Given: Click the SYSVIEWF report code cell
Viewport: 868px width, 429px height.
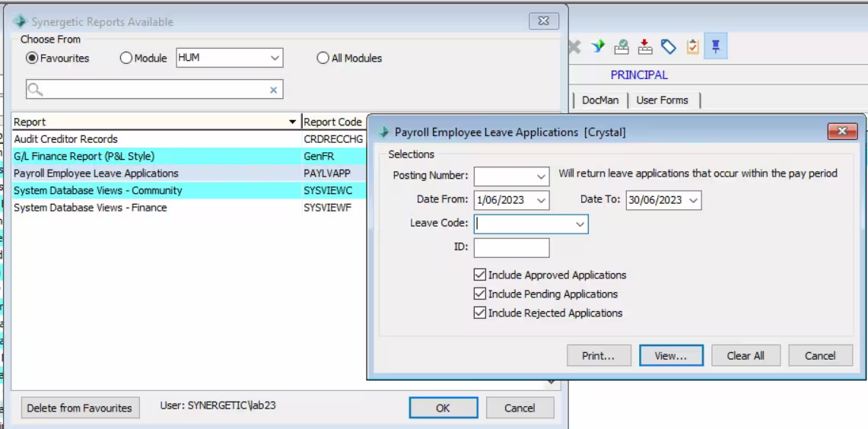Looking at the screenshot, I should click(x=334, y=208).
